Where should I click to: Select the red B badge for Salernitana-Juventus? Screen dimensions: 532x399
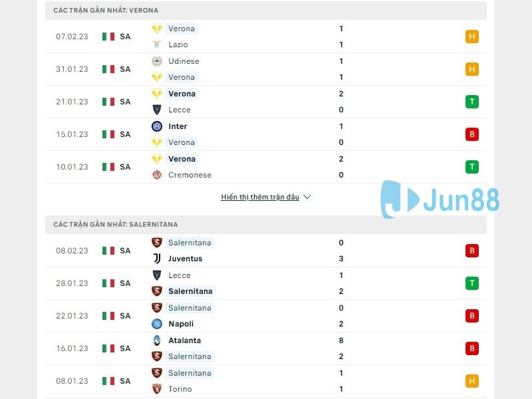coord(472,251)
